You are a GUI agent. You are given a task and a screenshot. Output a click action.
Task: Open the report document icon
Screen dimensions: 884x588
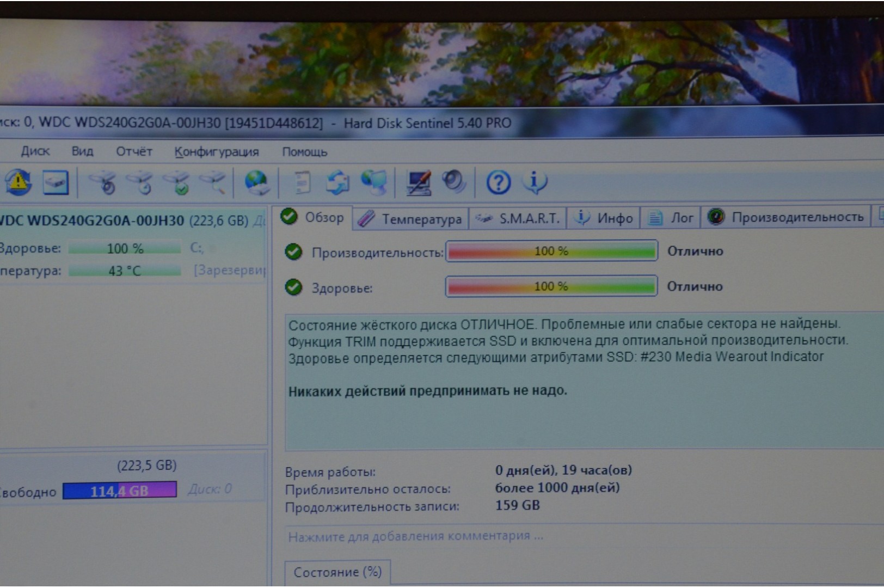point(302,182)
